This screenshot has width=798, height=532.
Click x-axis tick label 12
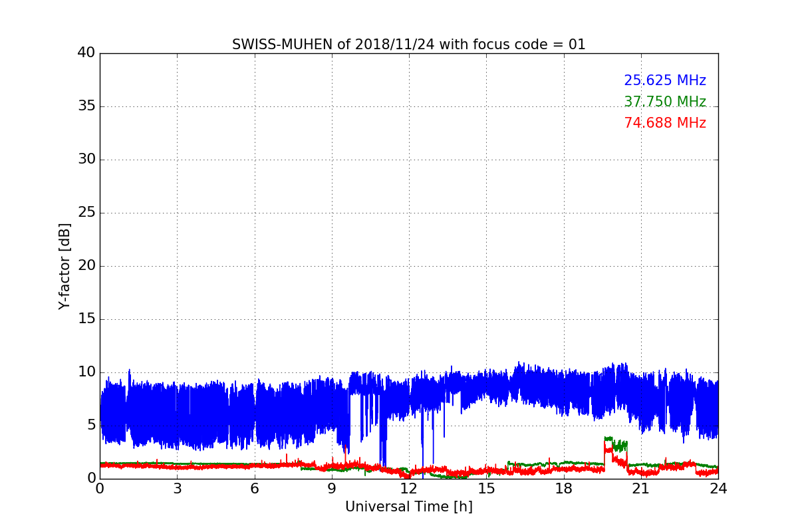(409, 489)
